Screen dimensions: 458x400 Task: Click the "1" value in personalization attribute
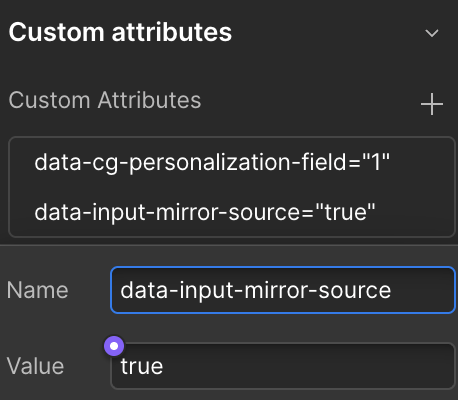pos(376,162)
